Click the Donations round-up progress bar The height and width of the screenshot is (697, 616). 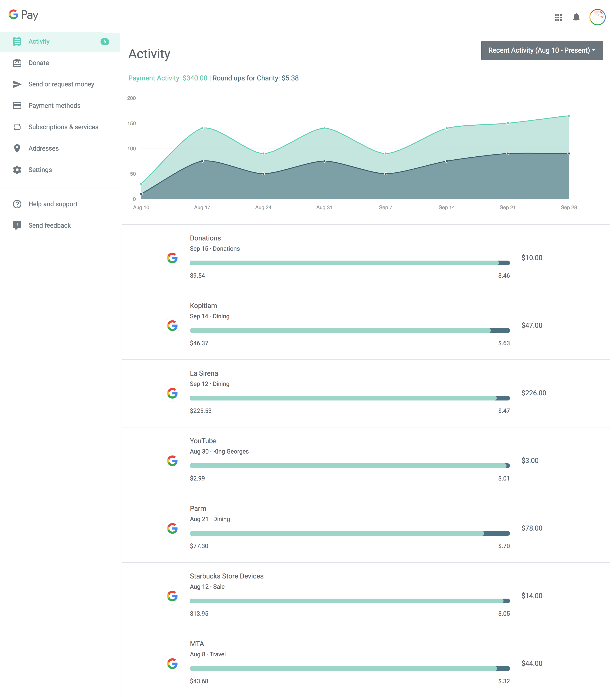(x=350, y=263)
